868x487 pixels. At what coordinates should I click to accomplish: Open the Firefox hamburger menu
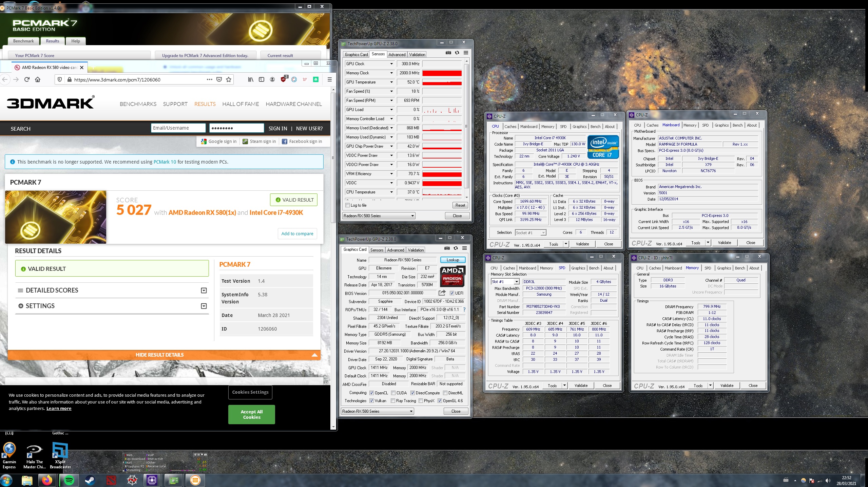(x=329, y=79)
